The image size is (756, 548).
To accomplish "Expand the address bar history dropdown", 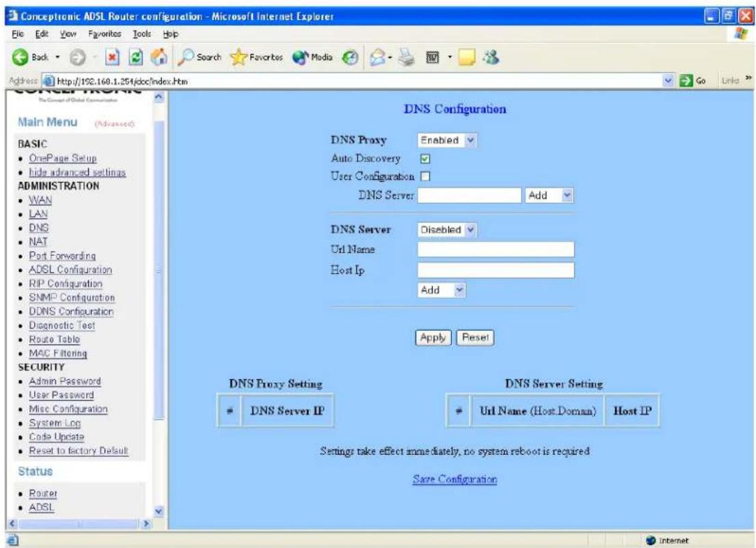I will 669,81.
